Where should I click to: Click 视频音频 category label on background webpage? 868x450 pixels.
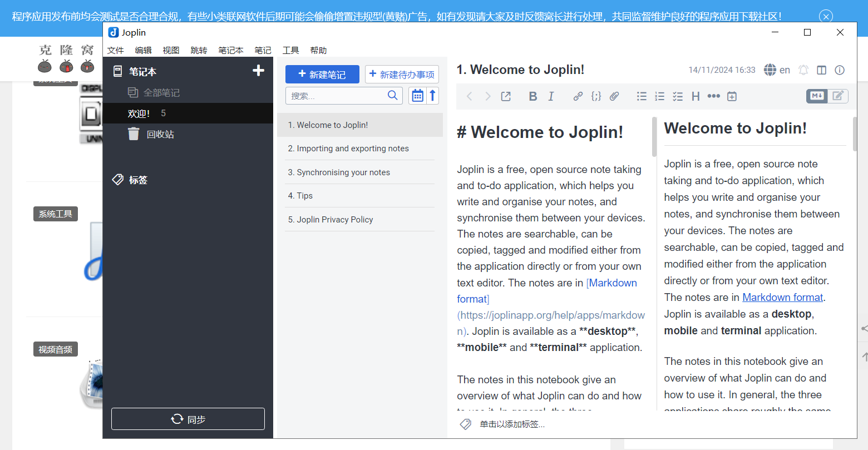(56, 349)
